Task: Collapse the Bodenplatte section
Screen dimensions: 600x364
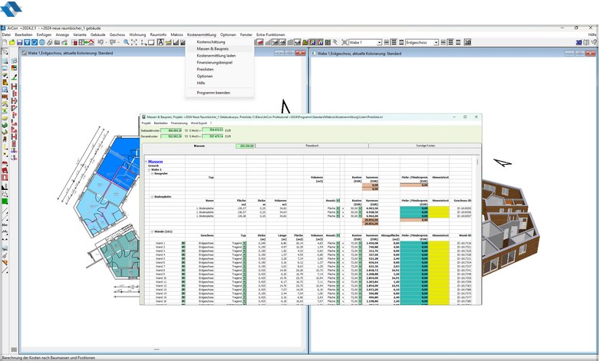Action: pyautogui.click(x=152, y=197)
